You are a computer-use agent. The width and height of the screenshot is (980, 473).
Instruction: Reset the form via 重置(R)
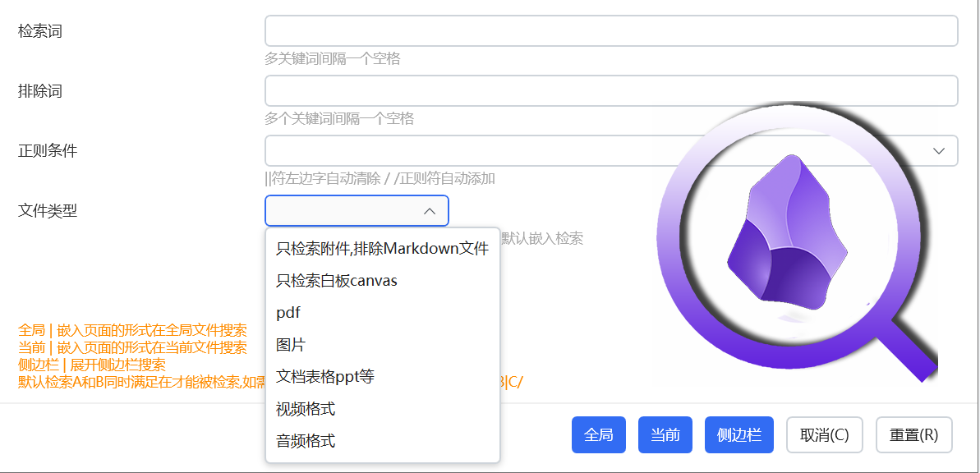pos(914,435)
